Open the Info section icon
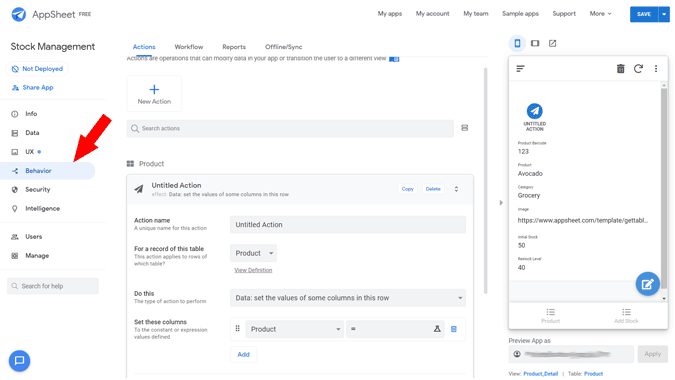The width and height of the screenshot is (675, 380). [x=15, y=114]
